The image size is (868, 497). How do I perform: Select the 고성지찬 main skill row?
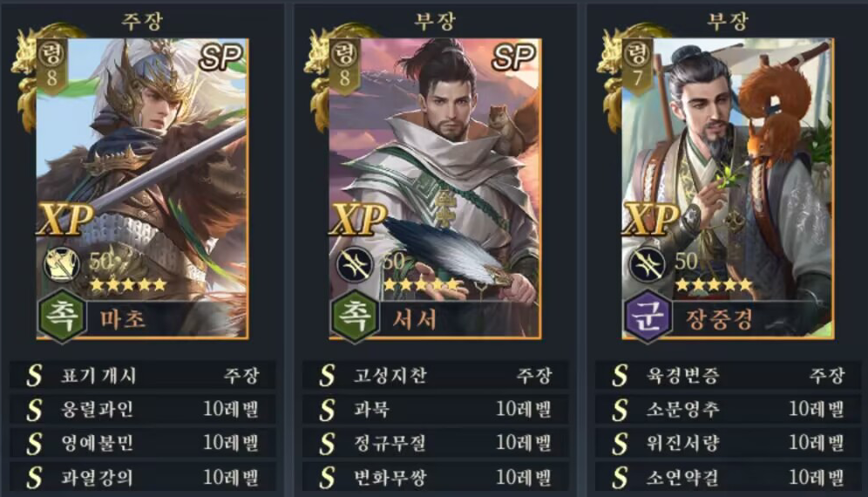click(x=435, y=375)
